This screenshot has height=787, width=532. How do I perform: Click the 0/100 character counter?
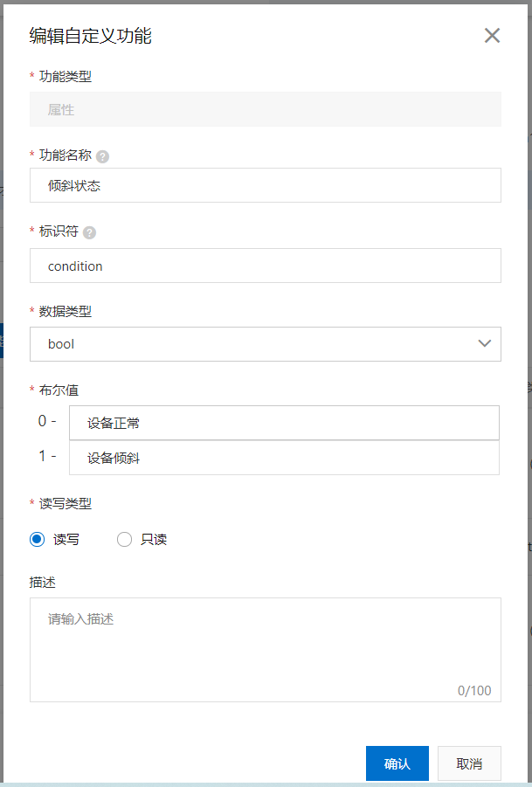[474, 691]
